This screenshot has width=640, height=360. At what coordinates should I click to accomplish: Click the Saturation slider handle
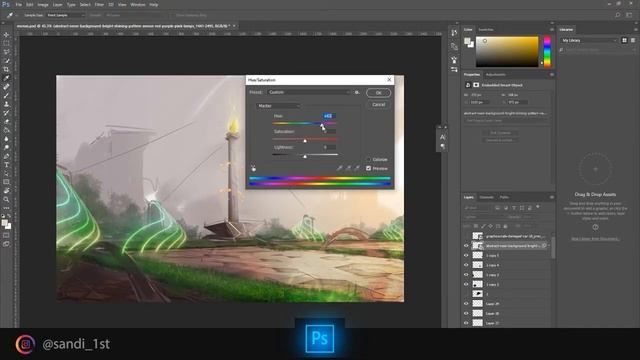pos(305,141)
